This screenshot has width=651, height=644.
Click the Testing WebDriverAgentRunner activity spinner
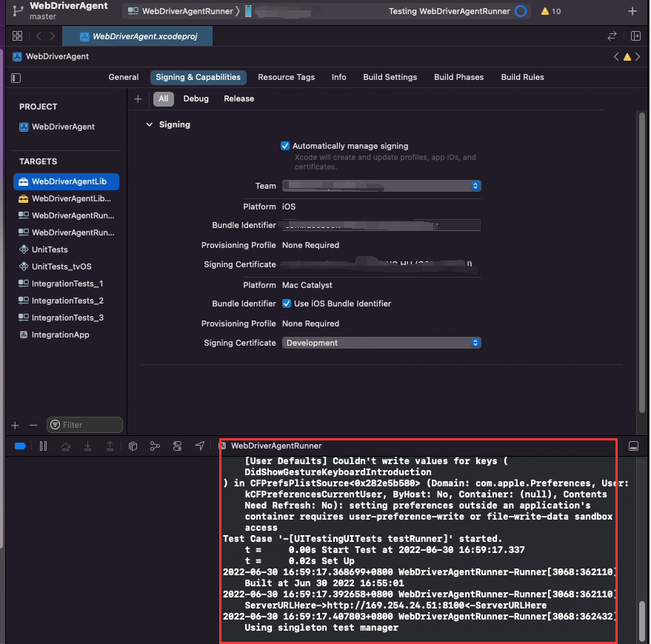(x=521, y=11)
